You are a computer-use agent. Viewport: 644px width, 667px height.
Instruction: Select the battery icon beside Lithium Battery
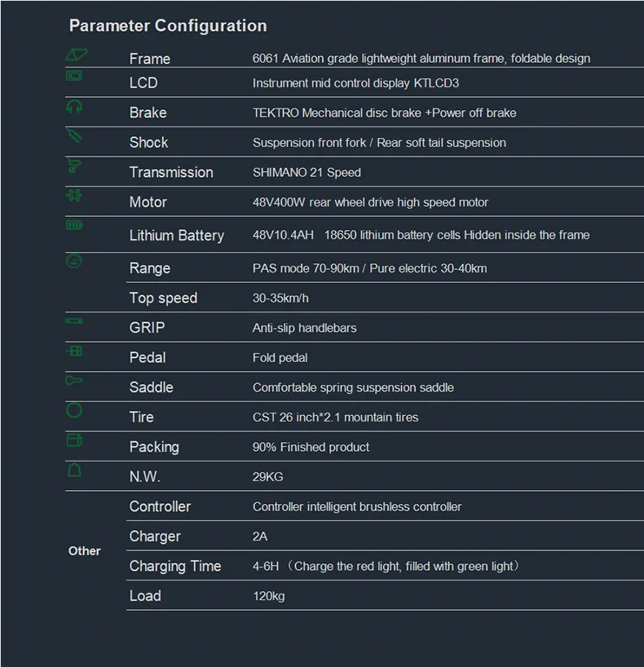click(x=74, y=224)
